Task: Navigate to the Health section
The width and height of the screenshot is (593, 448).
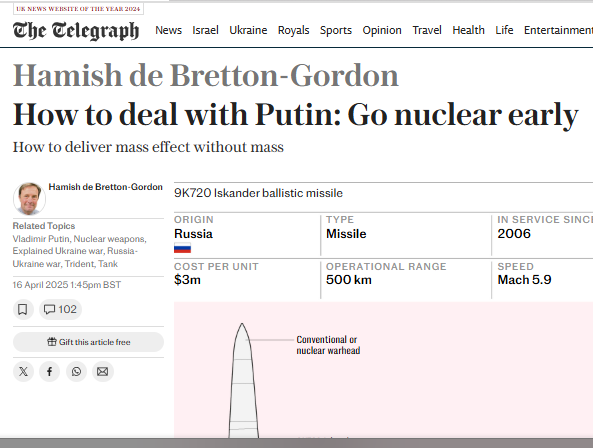Action: (x=468, y=30)
